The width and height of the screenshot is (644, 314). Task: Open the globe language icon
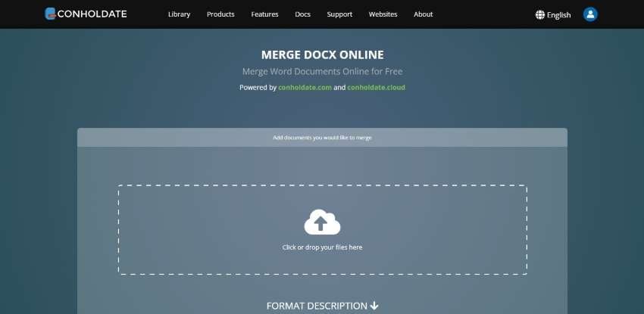(539, 15)
